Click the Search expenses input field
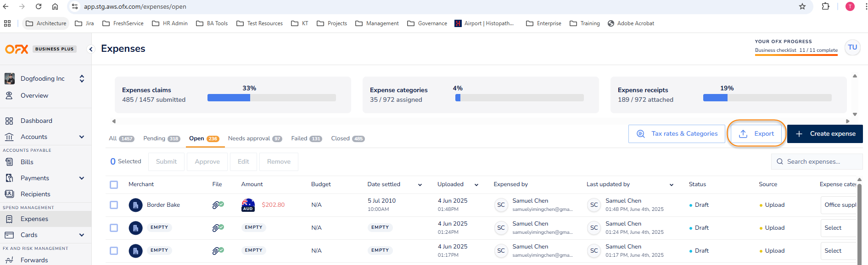This screenshot has width=868, height=265. pyautogui.click(x=817, y=161)
